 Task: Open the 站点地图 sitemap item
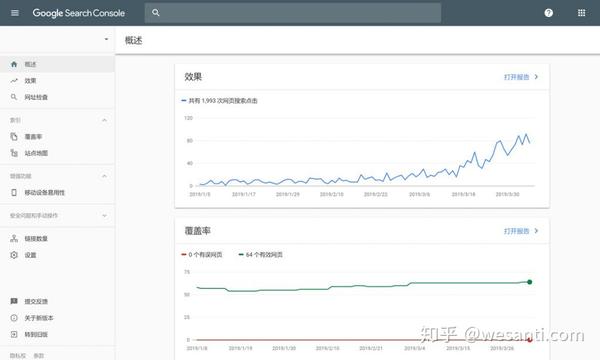coord(57,153)
